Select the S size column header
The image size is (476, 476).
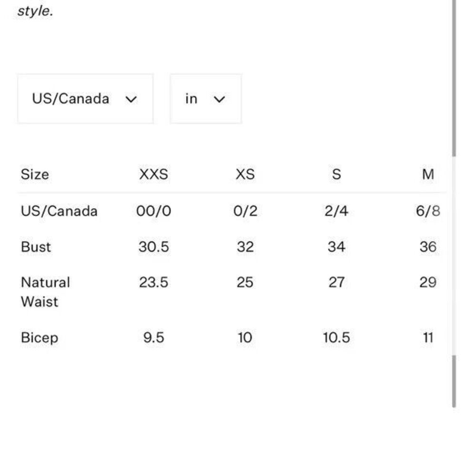point(337,174)
